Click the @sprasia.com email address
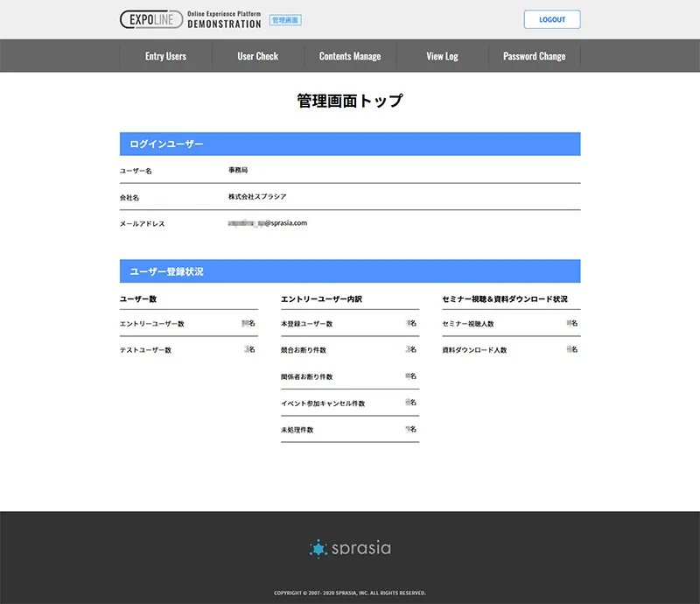 [268, 223]
